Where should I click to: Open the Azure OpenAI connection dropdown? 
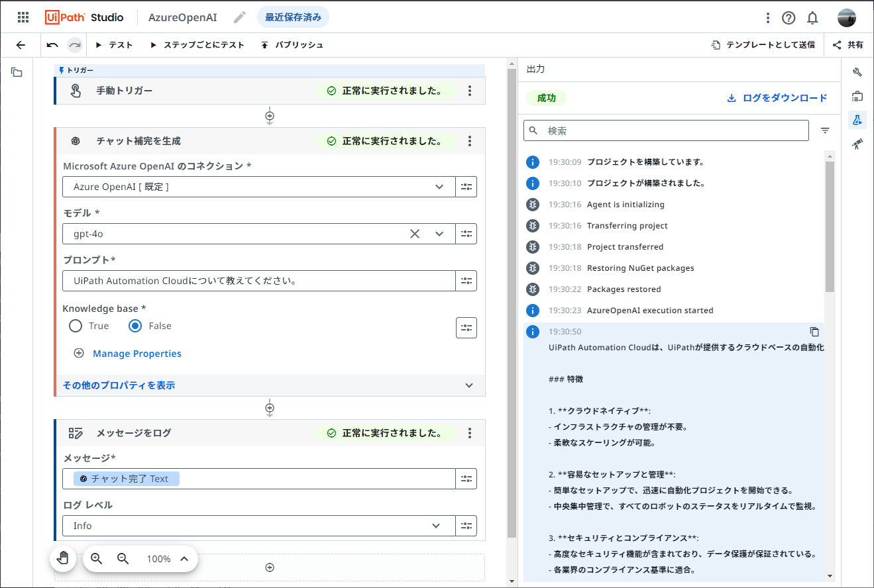(x=439, y=187)
